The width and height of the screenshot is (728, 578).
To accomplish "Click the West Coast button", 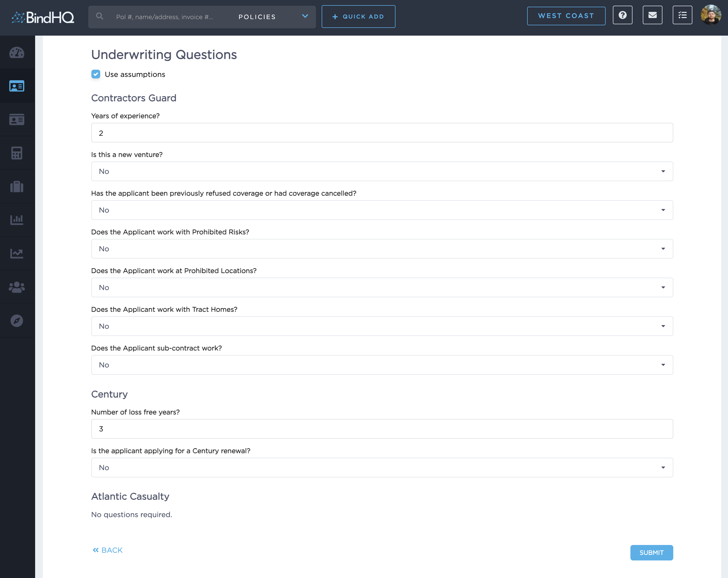I will point(566,16).
